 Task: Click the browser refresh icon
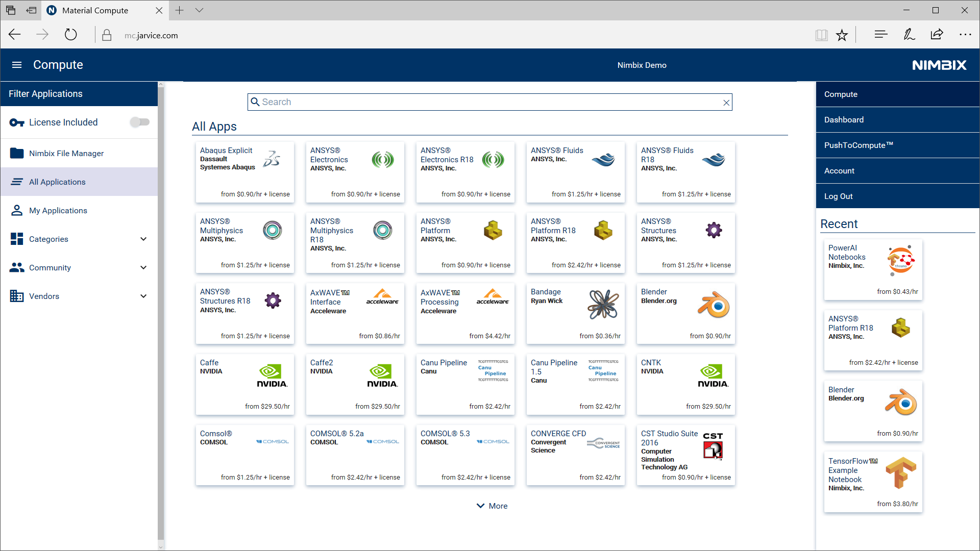pos(70,35)
